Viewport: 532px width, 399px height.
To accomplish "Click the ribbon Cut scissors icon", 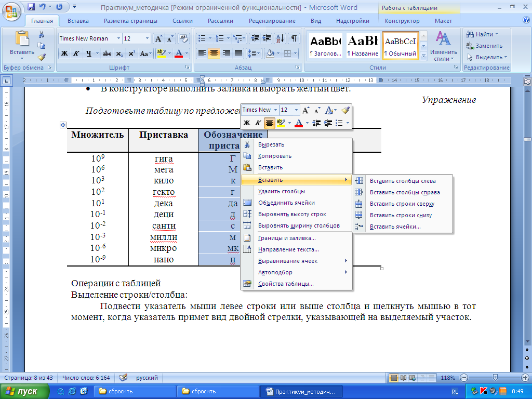I will (x=42, y=34).
